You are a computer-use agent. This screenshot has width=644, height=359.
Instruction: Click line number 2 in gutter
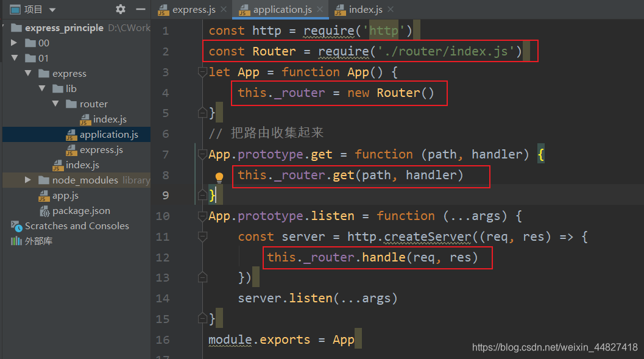pyautogui.click(x=166, y=52)
